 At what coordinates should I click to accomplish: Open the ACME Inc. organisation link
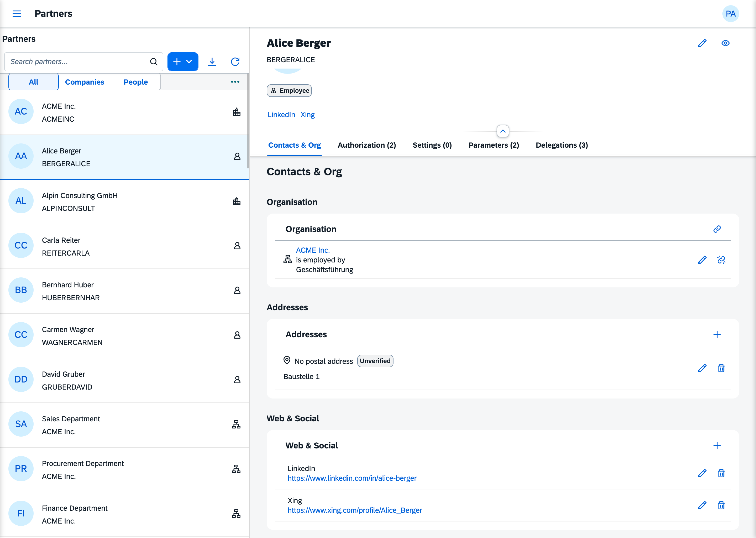pos(312,250)
